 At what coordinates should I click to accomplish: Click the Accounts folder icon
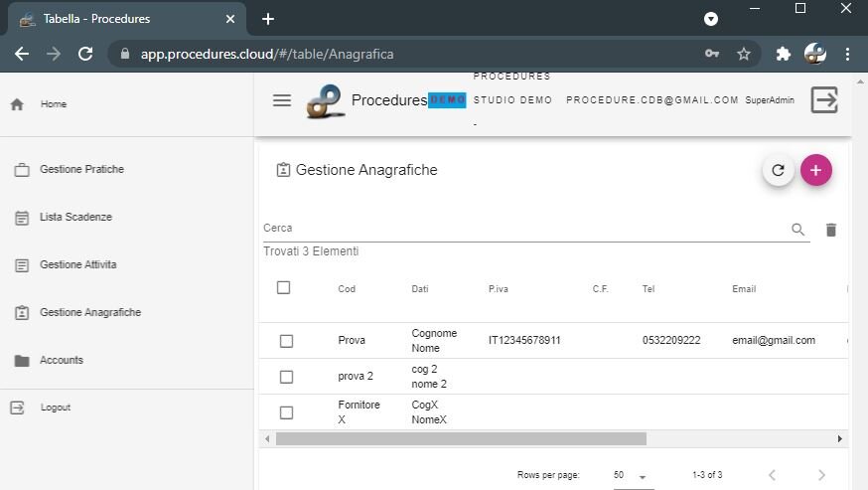point(22,361)
